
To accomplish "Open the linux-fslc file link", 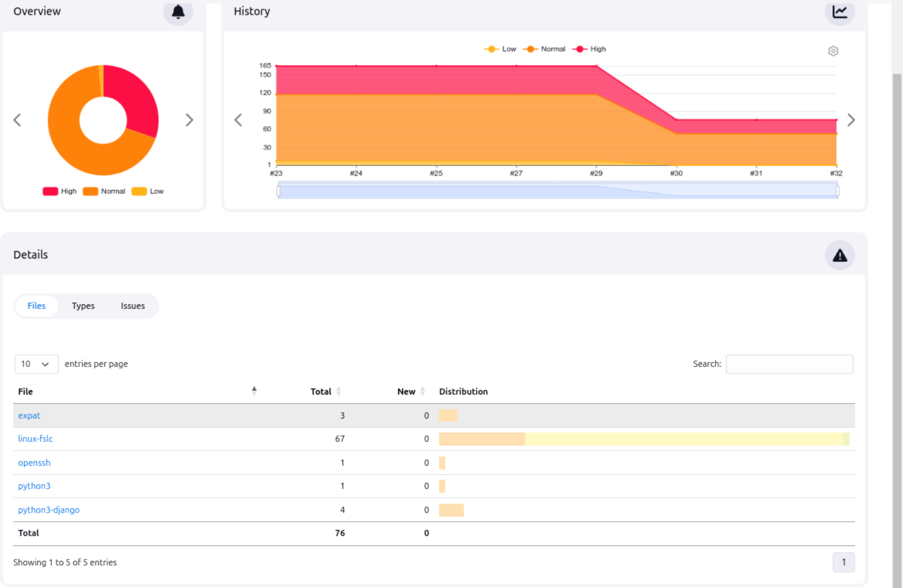I will click(x=35, y=439).
